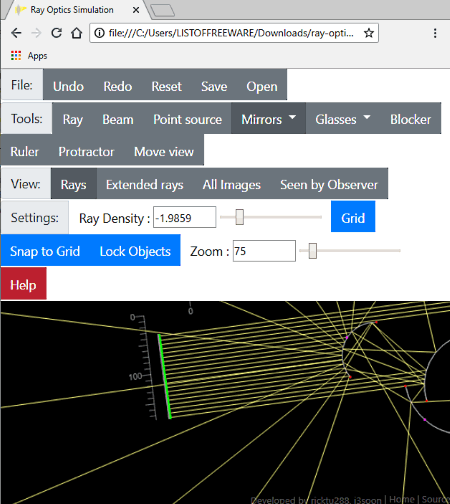
Task: Expand the Mirrors dropdown
Action: tap(268, 119)
